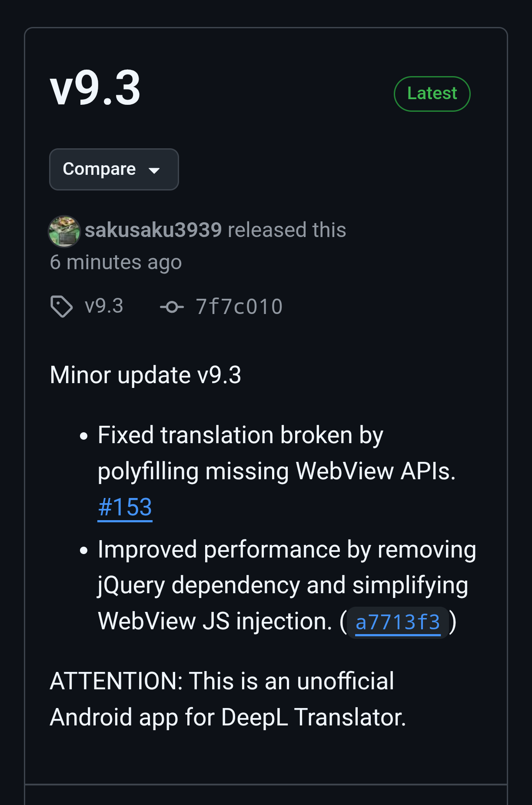Click the "Improved performance" bullet item

tap(286, 550)
